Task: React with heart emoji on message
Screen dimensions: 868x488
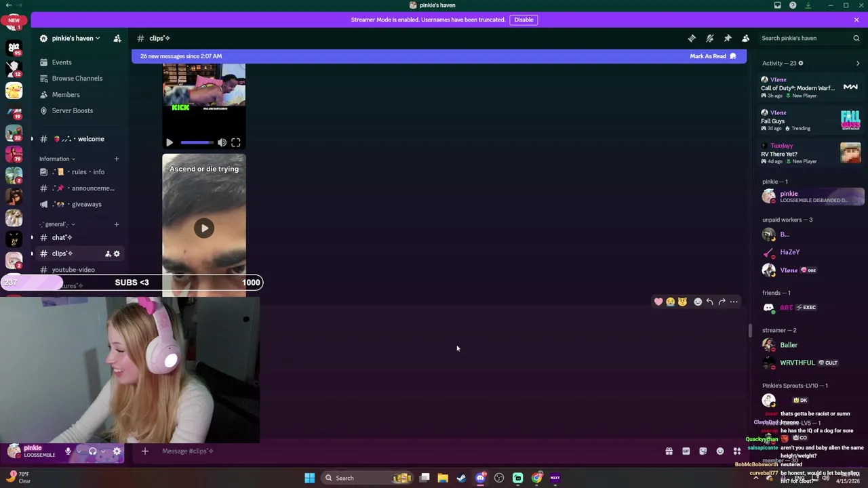Action: point(658,302)
